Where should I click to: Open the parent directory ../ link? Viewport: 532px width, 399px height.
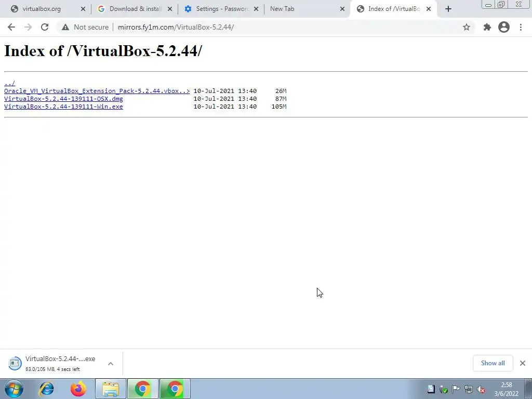(x=9, y=83)
